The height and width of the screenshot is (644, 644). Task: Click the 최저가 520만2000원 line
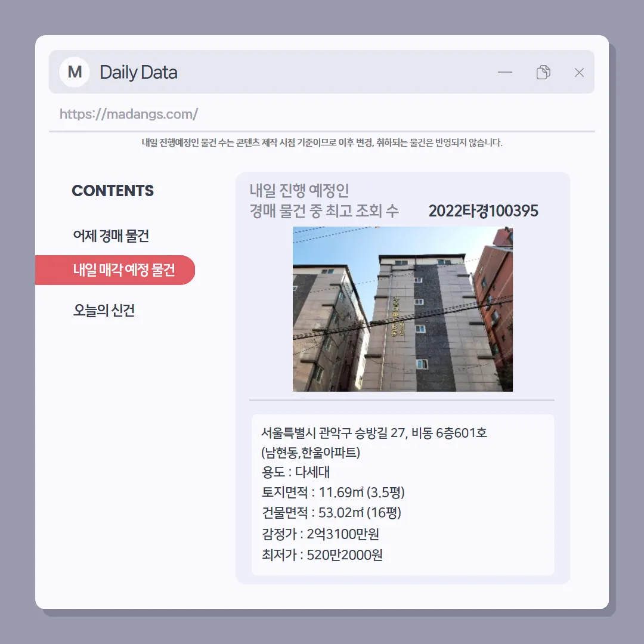point(322,555)
